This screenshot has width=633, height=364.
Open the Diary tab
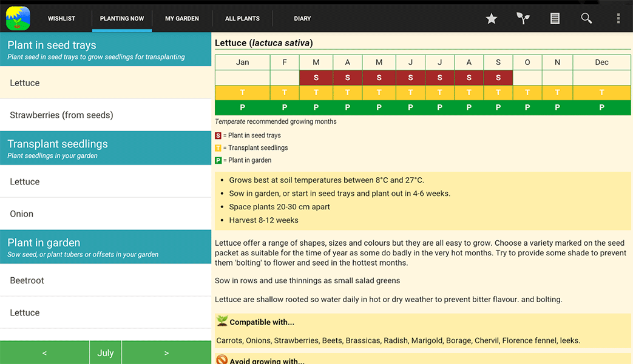[x=302, y=19]
